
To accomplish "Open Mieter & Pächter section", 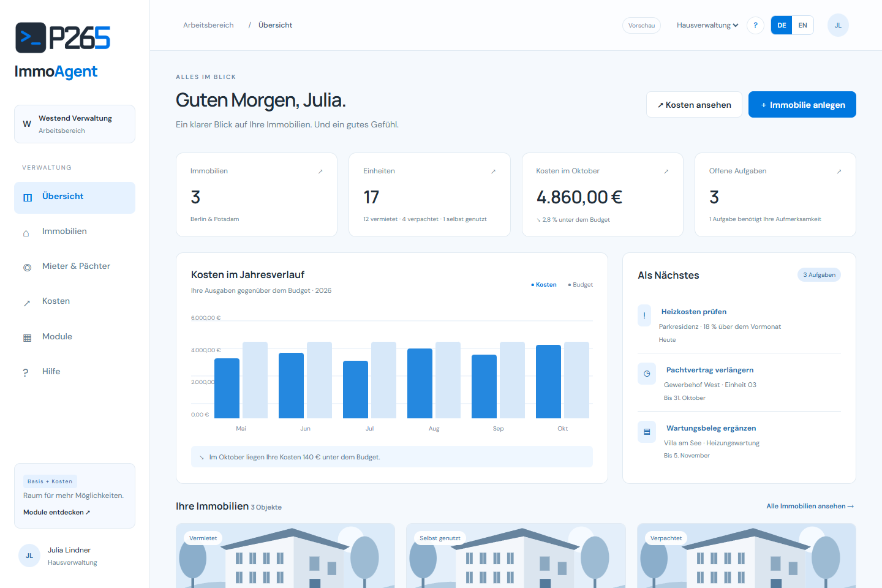I will 75,266.
